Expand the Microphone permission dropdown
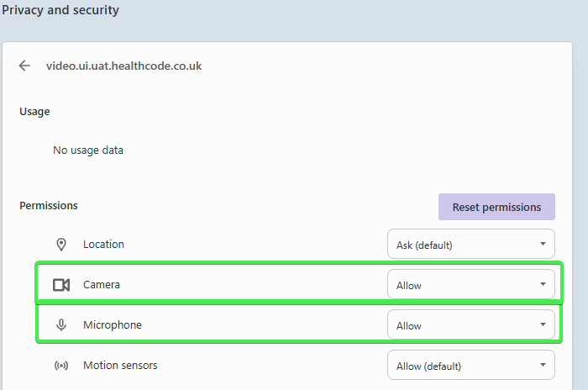The image size is (588, 390). (470, 325)
